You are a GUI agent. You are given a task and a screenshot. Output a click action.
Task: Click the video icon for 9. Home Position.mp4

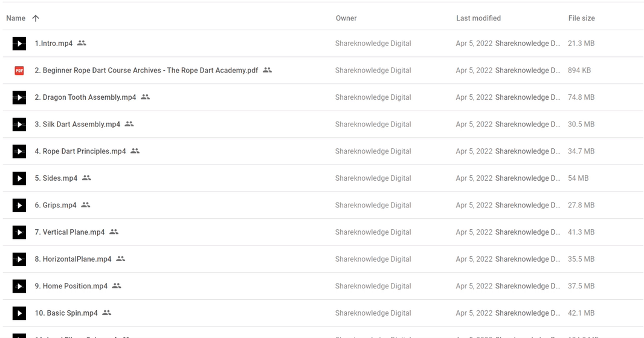tap(19, 286)
